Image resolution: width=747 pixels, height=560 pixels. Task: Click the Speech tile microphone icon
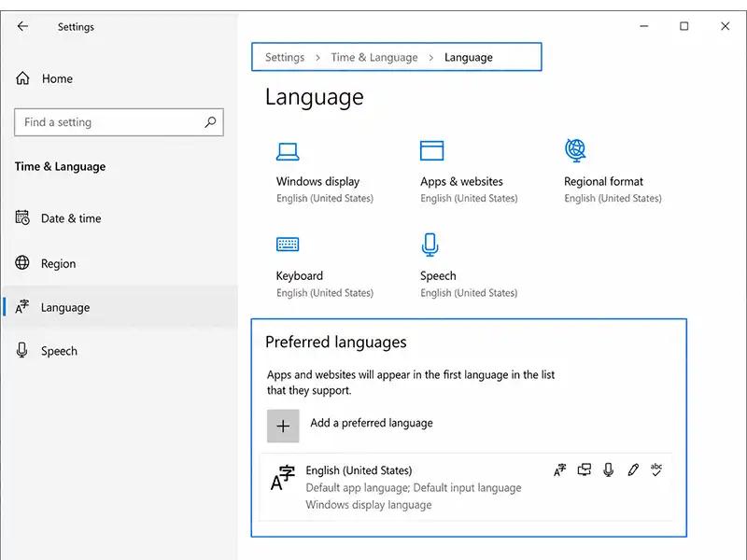point(430,245)
